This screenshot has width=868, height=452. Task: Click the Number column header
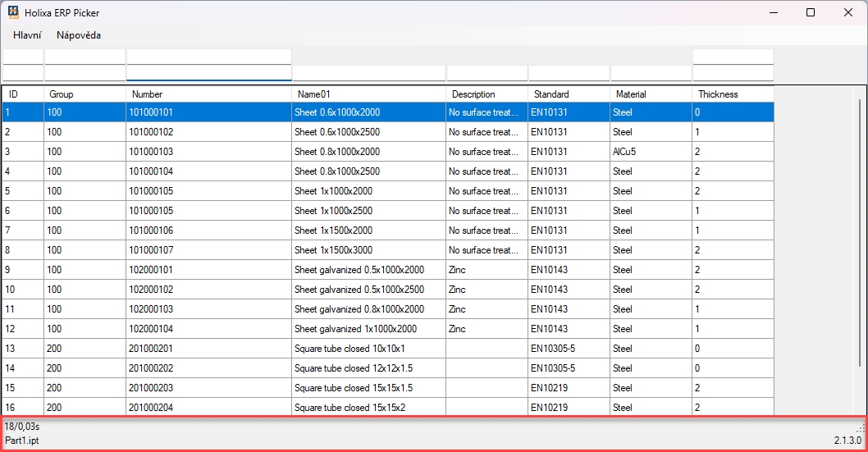[208, 94]
